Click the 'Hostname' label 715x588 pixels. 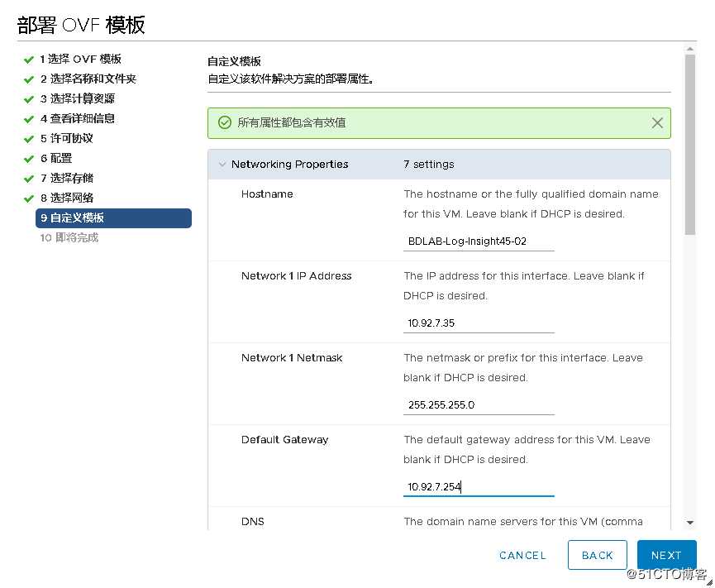click(267, 194)
